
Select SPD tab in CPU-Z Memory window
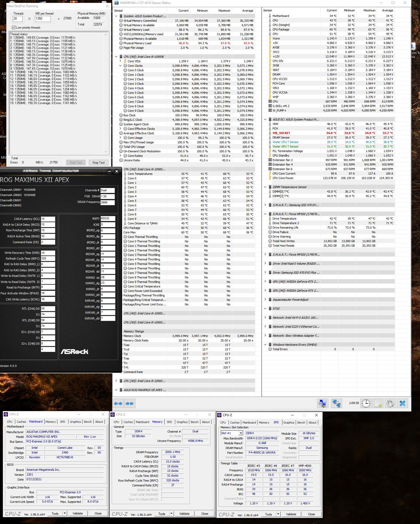click(169, 422)
